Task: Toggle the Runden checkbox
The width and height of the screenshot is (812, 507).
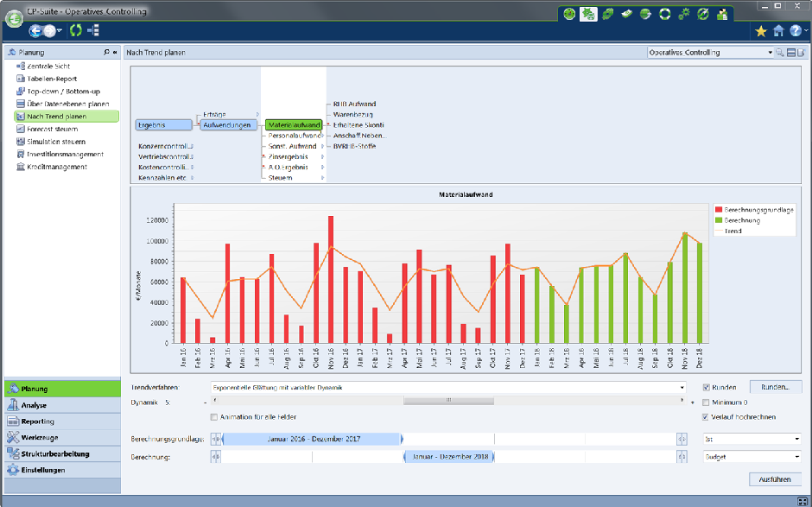Action: click(x=707, y=387)
